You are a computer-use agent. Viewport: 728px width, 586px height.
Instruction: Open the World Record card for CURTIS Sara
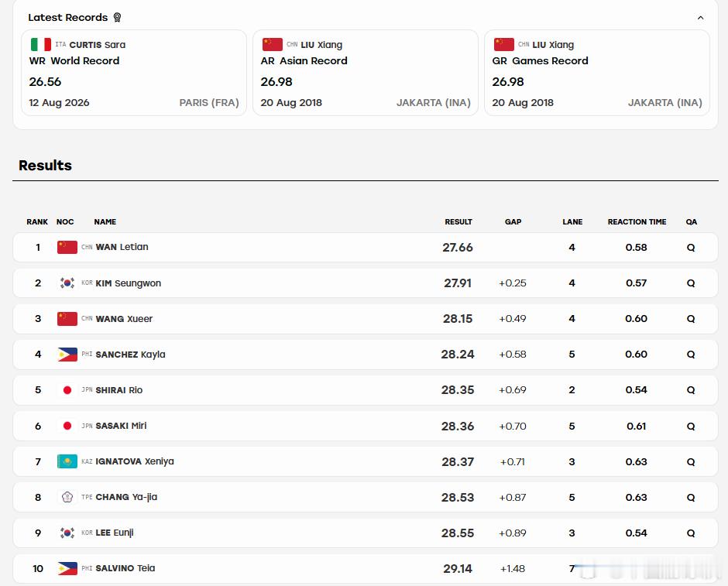coord(134,73)
